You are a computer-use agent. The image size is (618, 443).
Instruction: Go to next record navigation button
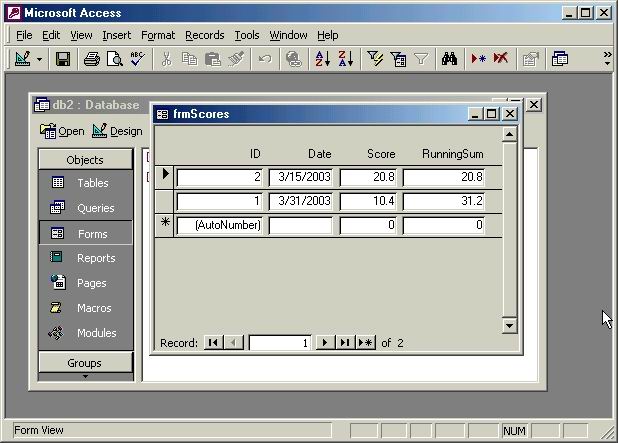[325, 343]
